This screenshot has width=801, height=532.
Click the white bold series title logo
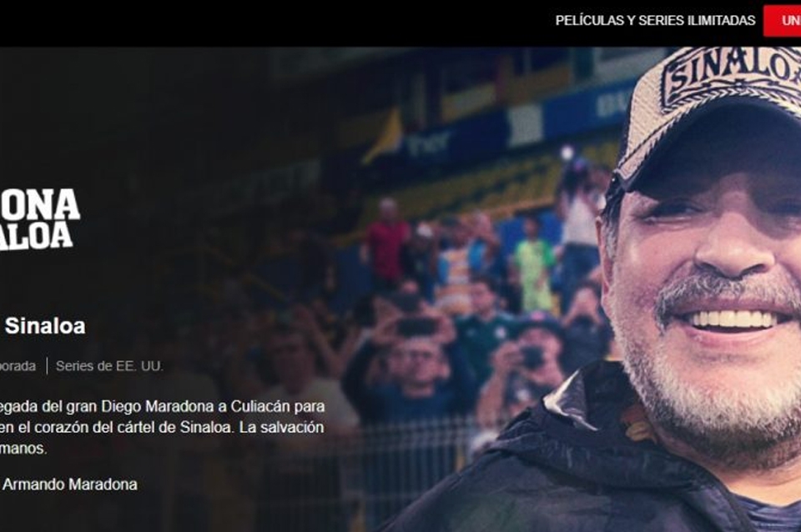(39, 219)
